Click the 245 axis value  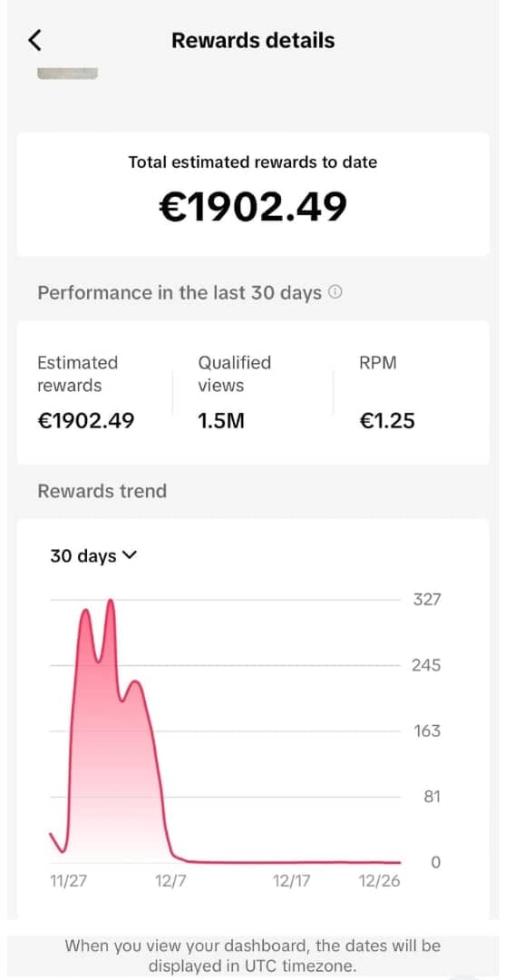[426, 666]
